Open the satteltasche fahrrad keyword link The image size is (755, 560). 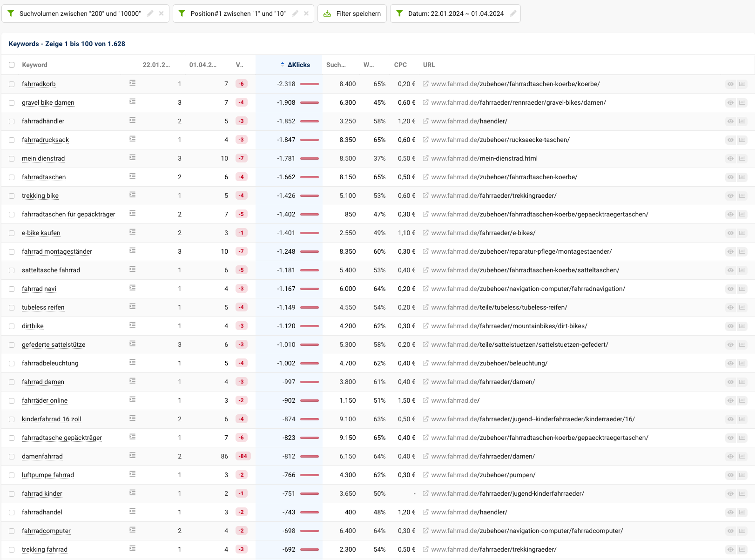51,270
